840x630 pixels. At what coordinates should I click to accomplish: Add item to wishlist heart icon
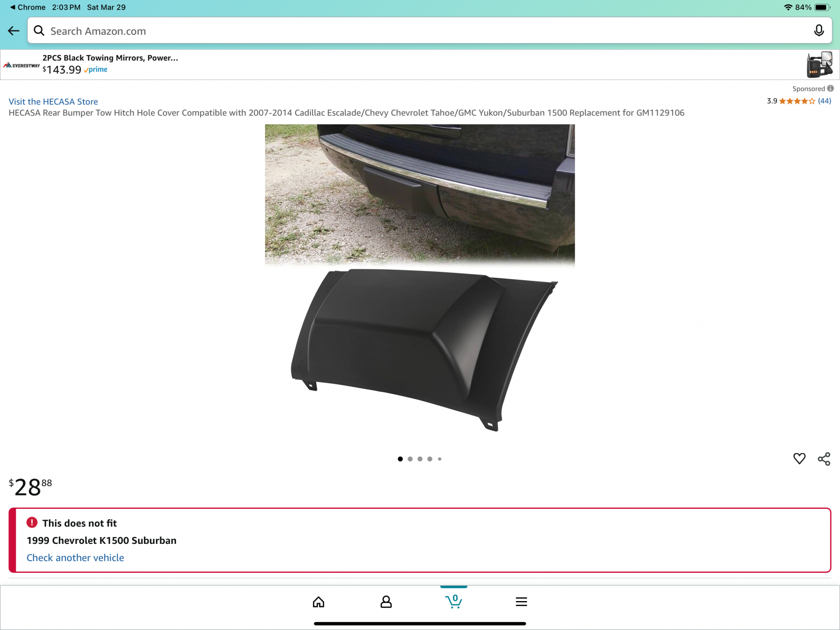tap(799, 459)
